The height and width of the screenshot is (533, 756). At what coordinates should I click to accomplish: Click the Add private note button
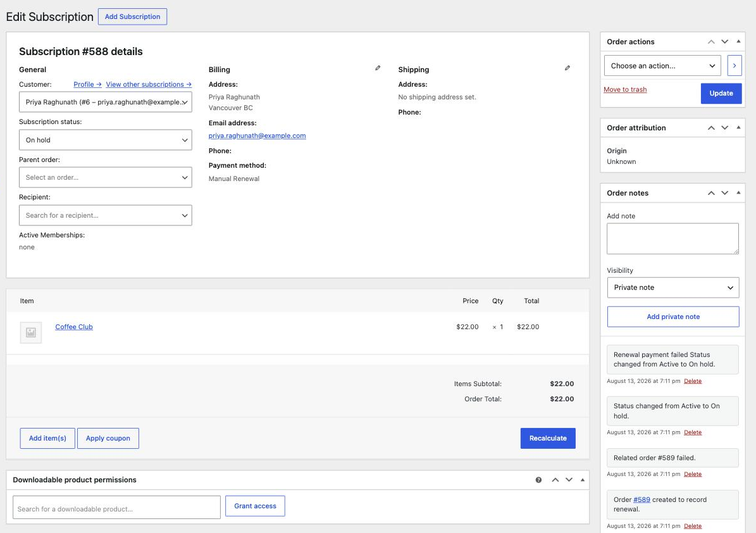point(673,317)
